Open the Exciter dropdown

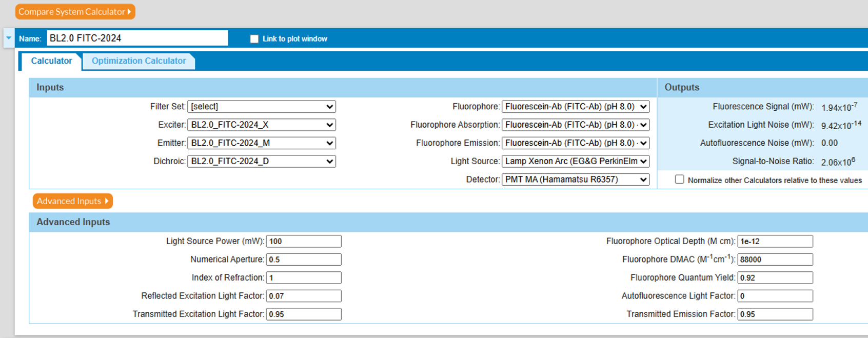[262, 125]
